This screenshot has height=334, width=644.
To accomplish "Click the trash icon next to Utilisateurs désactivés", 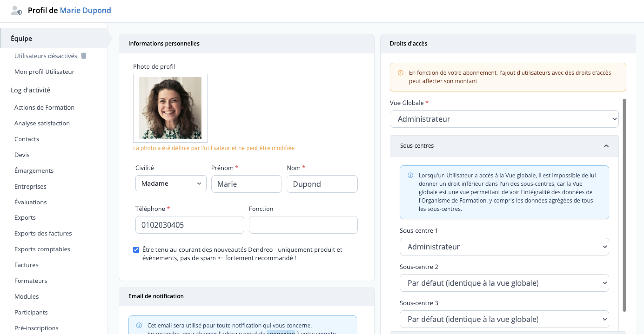I will 84,56.
